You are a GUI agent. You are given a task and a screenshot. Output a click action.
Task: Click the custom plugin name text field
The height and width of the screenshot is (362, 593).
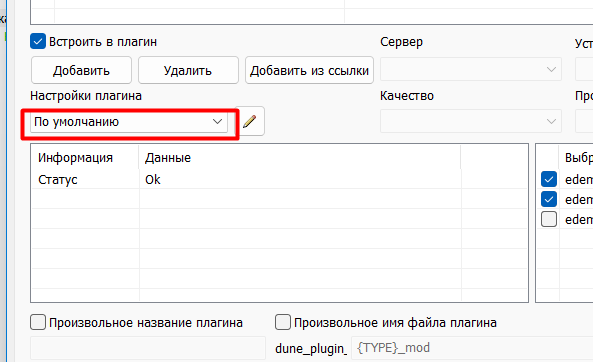point(148,348)
